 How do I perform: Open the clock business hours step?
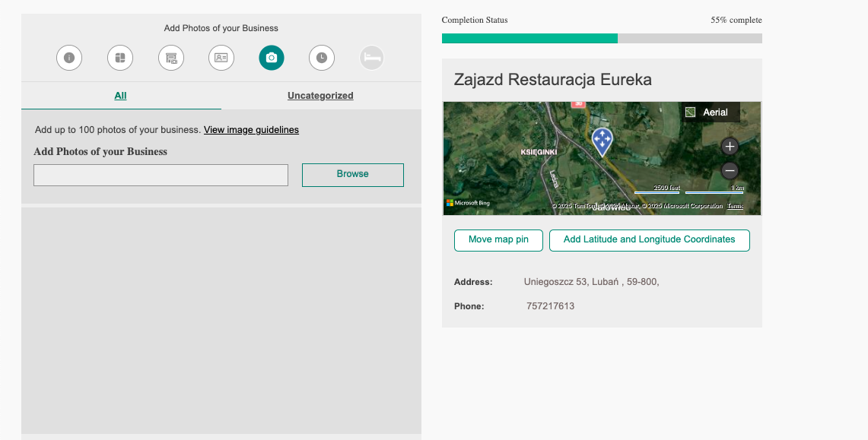pos(322,58)
